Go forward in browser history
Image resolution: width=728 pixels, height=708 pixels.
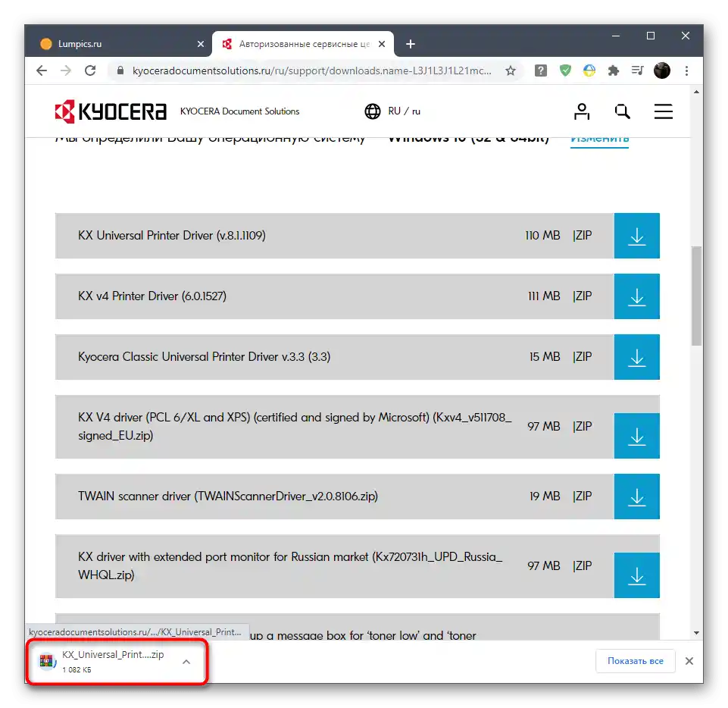pos(66,70)
